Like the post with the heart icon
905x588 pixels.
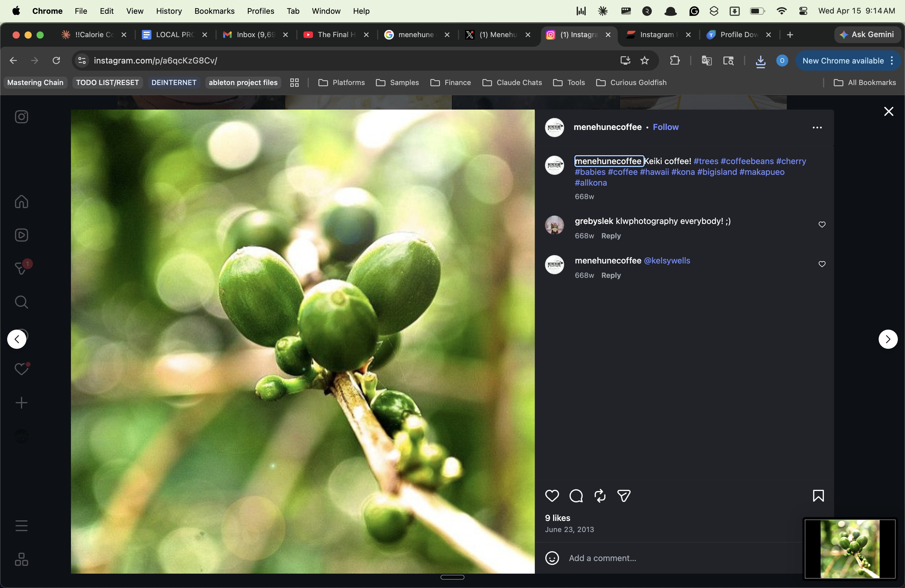(x=552, y=495)
